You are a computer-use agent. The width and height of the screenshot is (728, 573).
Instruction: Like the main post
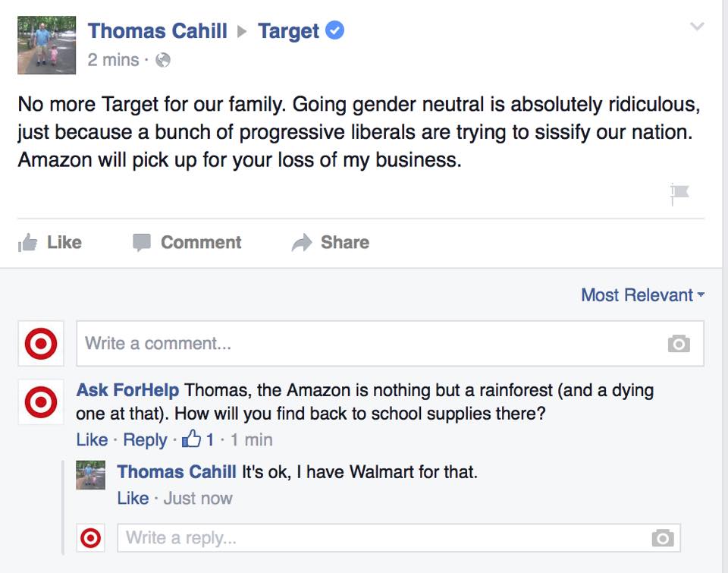(51, 242)
